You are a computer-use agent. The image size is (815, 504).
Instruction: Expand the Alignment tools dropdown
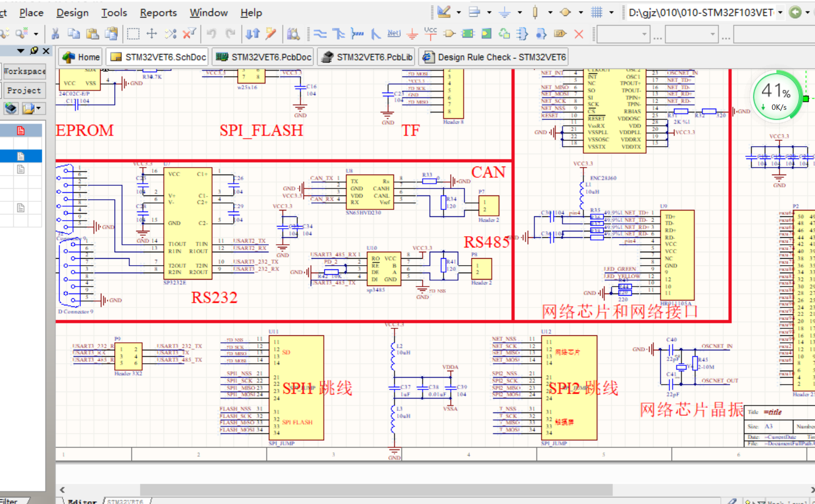pyautogui.click(x=489, y=12)
